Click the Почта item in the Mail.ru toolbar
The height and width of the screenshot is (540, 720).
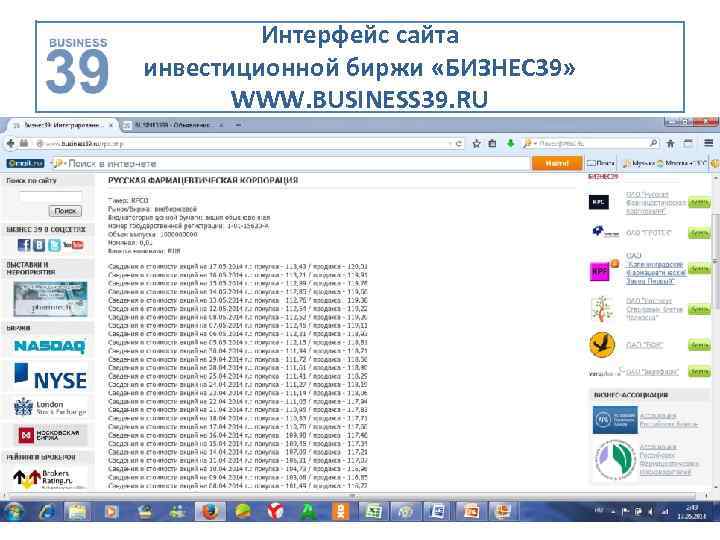601,163
